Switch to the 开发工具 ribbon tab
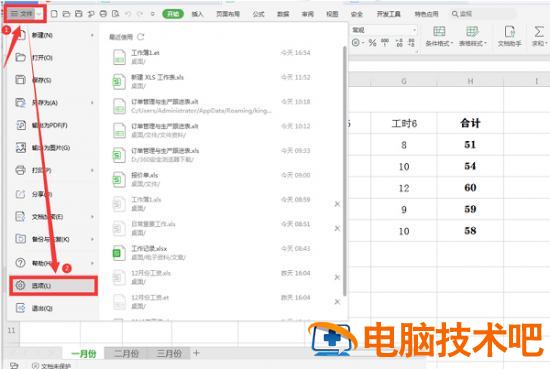 (x=389, y=14)
